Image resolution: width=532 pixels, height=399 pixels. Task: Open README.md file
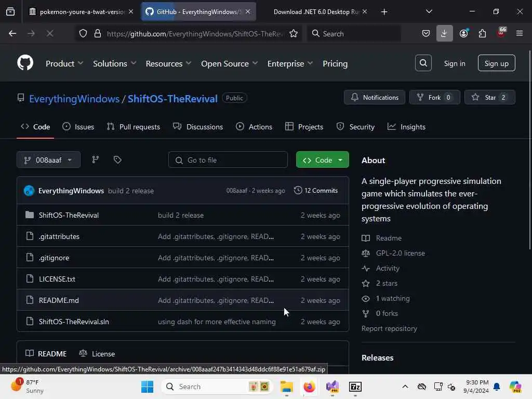(x=59, y=300)
